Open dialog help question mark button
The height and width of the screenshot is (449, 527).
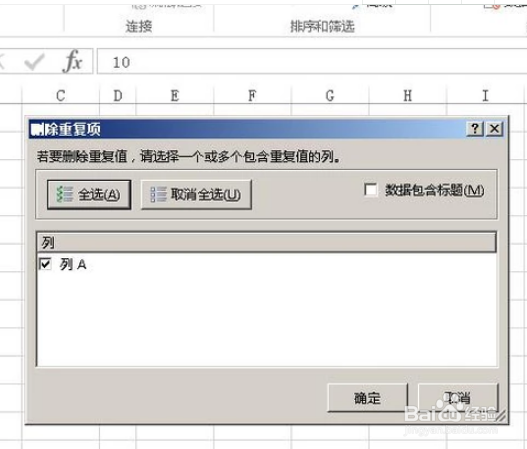coord(475,129)
